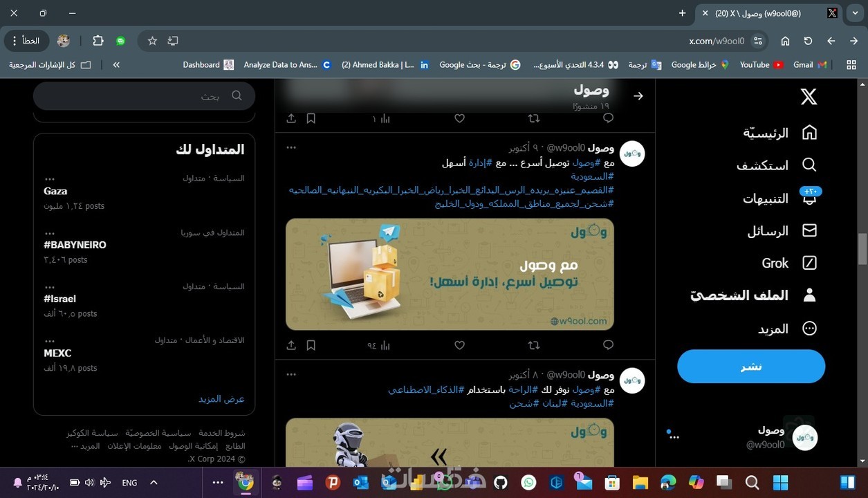Click Chrome home button in toolbar

(785, 41)
